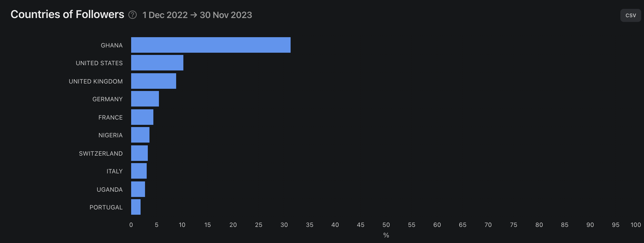Click the date range 1 Dec 2022 text
Viewport: 644px width, 243px height.
[165, 15]
